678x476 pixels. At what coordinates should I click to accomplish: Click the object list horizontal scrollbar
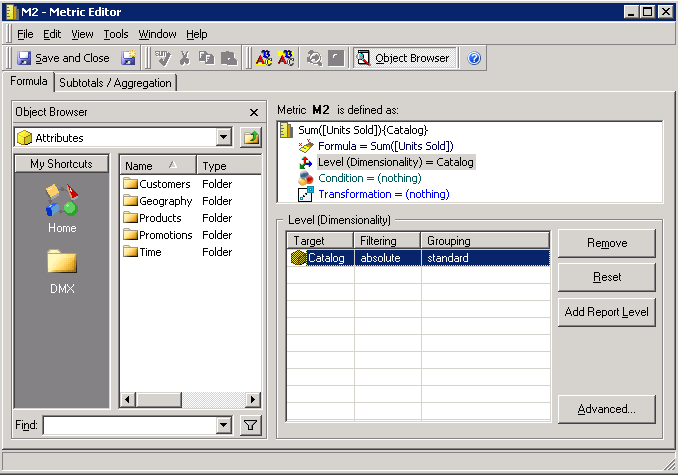(190, 400)
